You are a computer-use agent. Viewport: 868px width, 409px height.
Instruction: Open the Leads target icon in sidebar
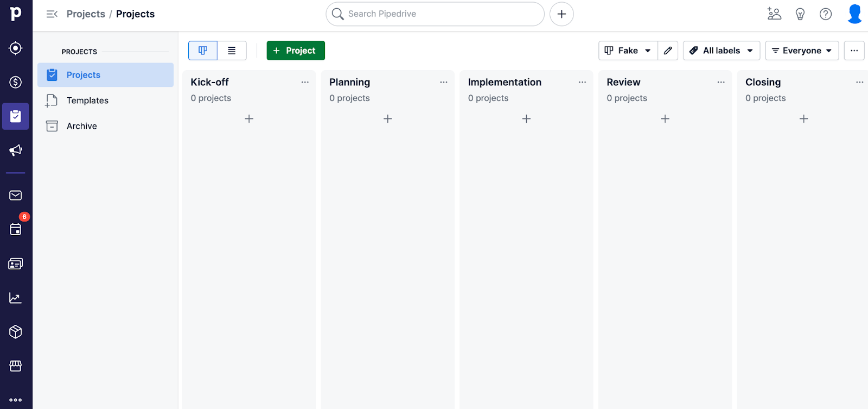16,48
